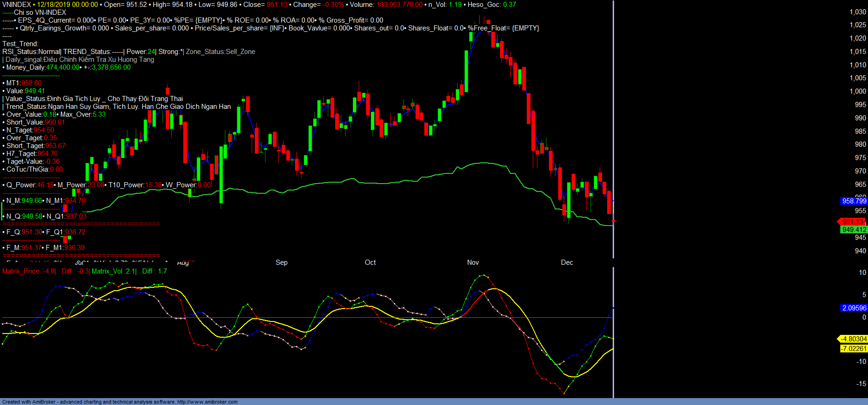
Task: Click the VNINDEX ticker name in title
Action: (x=17, y=5)
